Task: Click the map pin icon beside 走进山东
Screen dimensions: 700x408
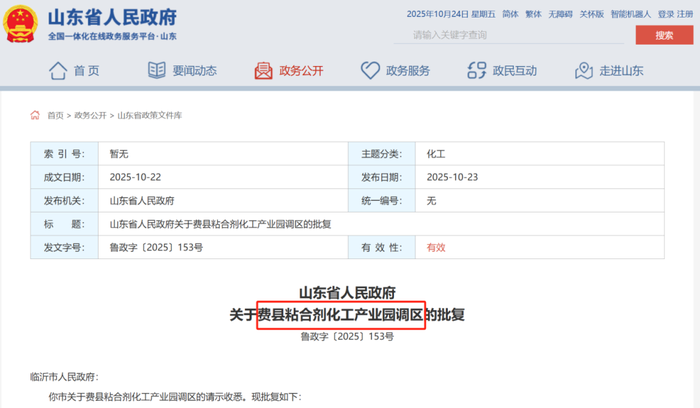Action: tap(584, 70)
